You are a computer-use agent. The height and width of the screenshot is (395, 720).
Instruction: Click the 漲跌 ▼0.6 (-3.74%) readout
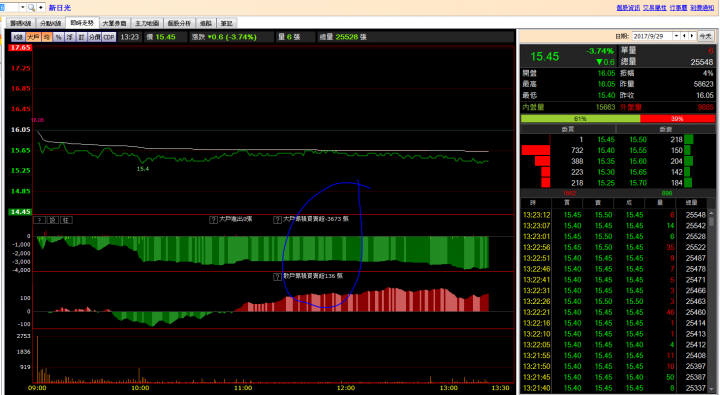[224, 37]
